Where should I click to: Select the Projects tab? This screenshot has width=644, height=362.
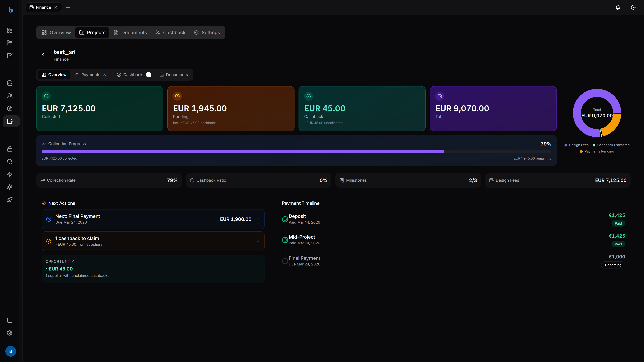(92, 33)
